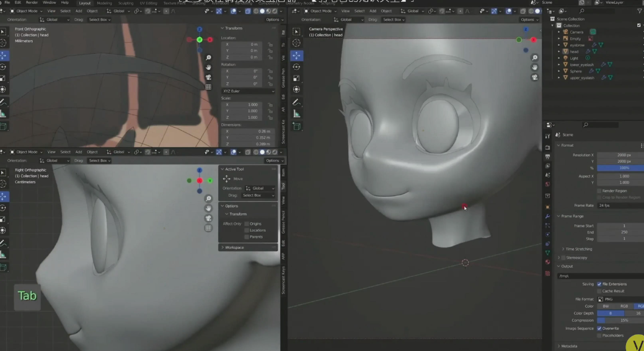The image size is (644, 351).
Task: Select Move tool in Front Orthographic viewport
Action: (x=4, y=55)
